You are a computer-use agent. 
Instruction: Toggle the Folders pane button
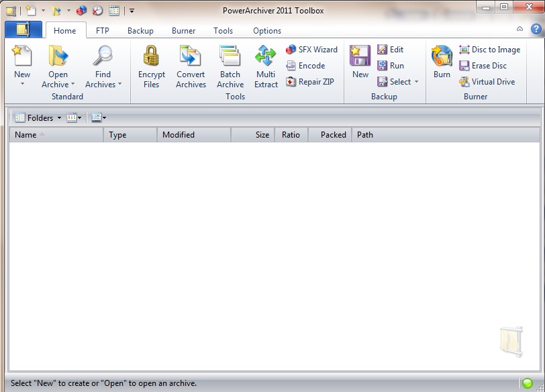pos(34,118)
